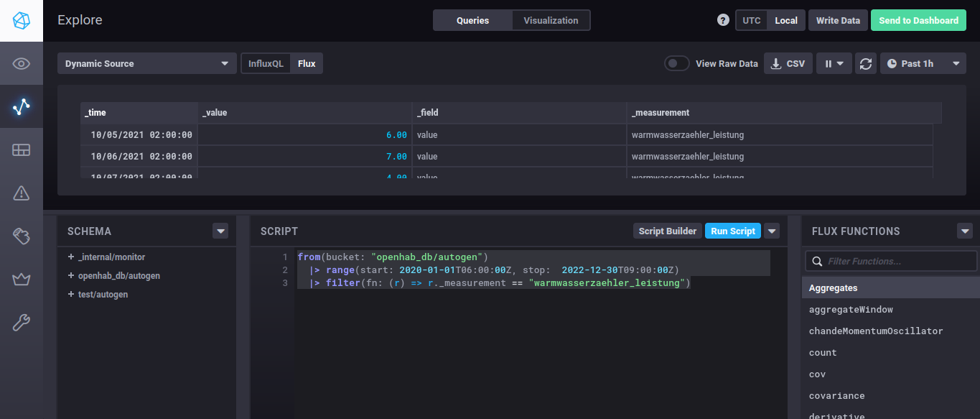Open the Configuration wrench icon
Image resolution: width=980 pixels, height=419 pixels.
[21, 323]
